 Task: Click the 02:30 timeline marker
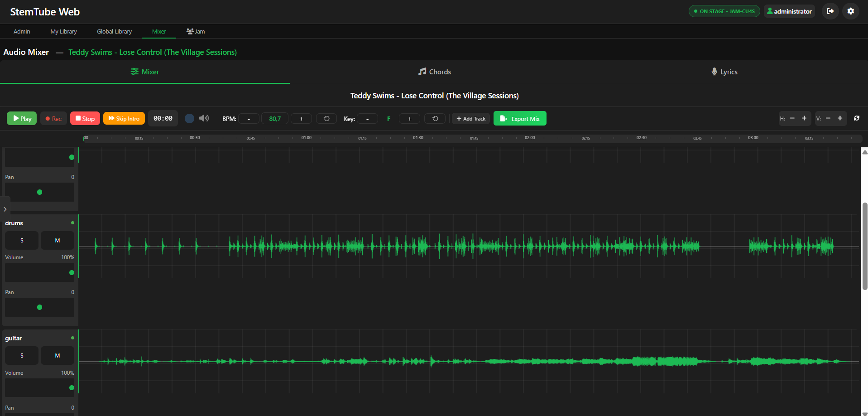(642, 138)
